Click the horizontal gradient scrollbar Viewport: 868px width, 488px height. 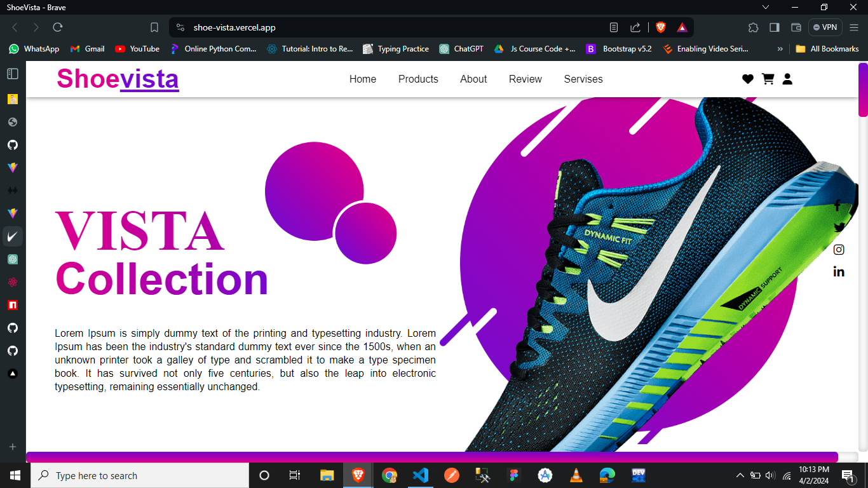[432, 457]
